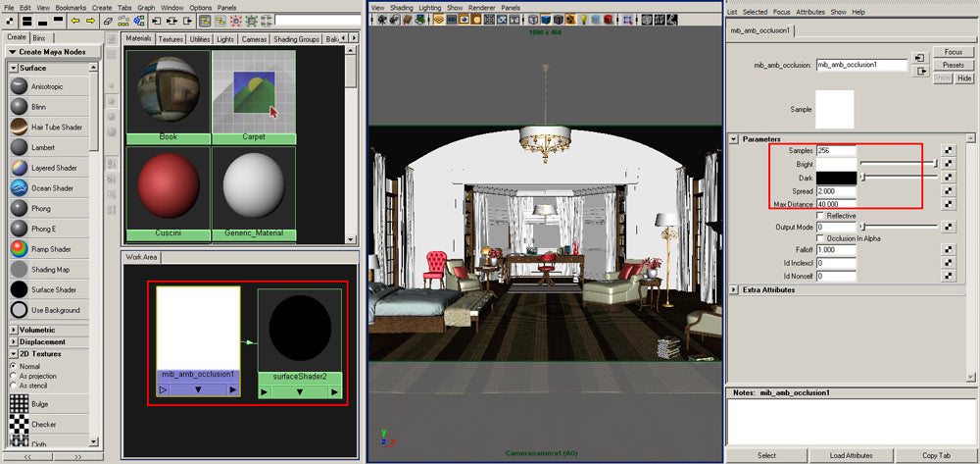Click the map button next to Samples
980x464 pixels.
948,150
